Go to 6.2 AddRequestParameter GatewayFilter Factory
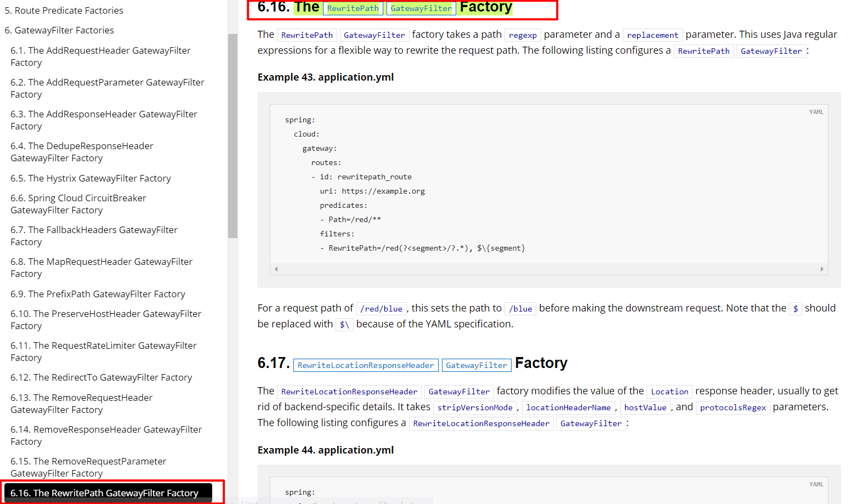 coord(107,88)
